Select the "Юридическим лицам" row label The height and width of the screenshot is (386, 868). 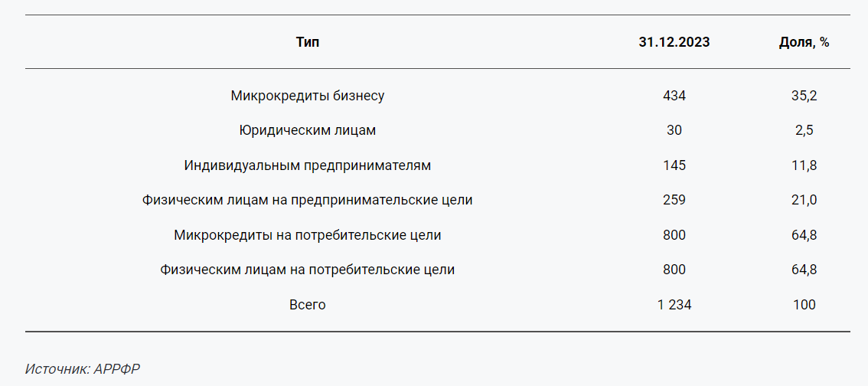tap(307, 131)
